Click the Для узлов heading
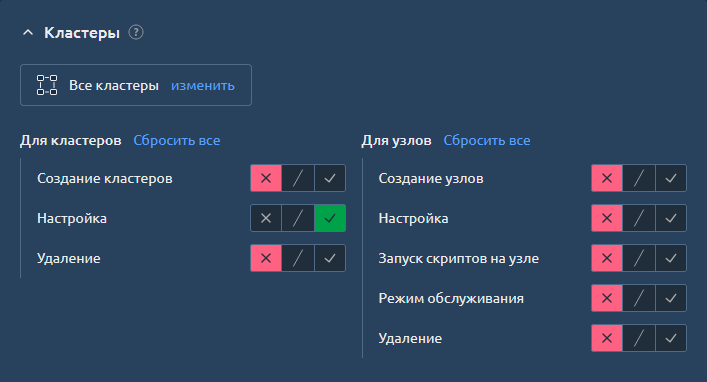Viewport: 707px width, 382px height. [396, 140]
